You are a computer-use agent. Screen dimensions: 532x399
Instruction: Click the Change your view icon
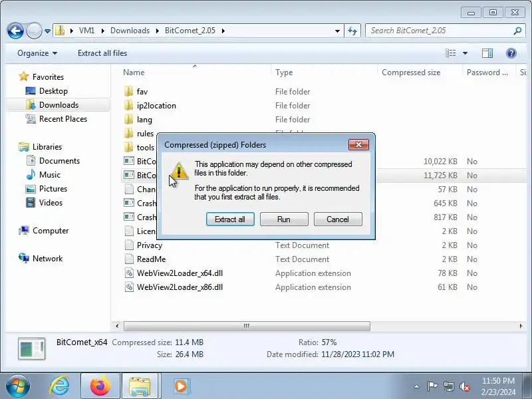(451, 53)
